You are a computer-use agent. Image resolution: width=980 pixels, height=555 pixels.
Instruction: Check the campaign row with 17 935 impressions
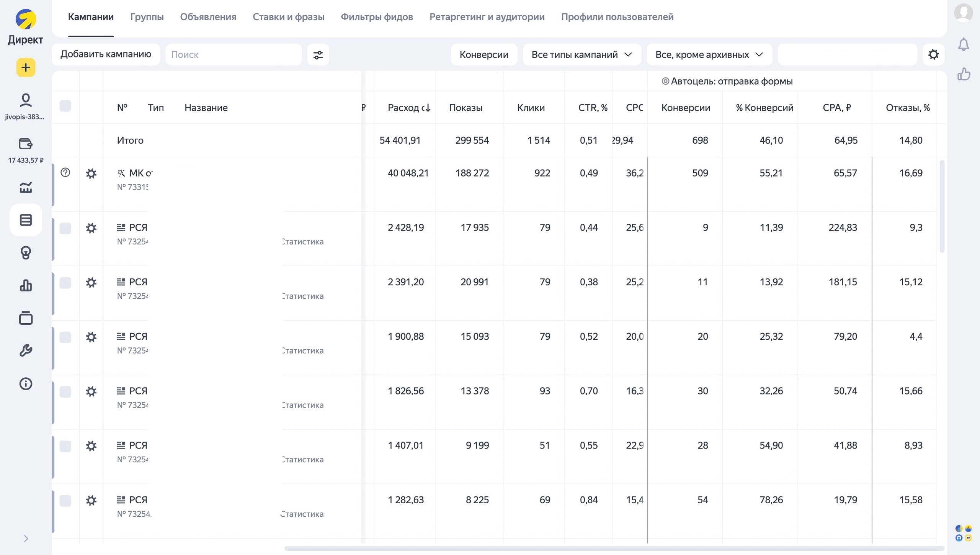point(65,228)
